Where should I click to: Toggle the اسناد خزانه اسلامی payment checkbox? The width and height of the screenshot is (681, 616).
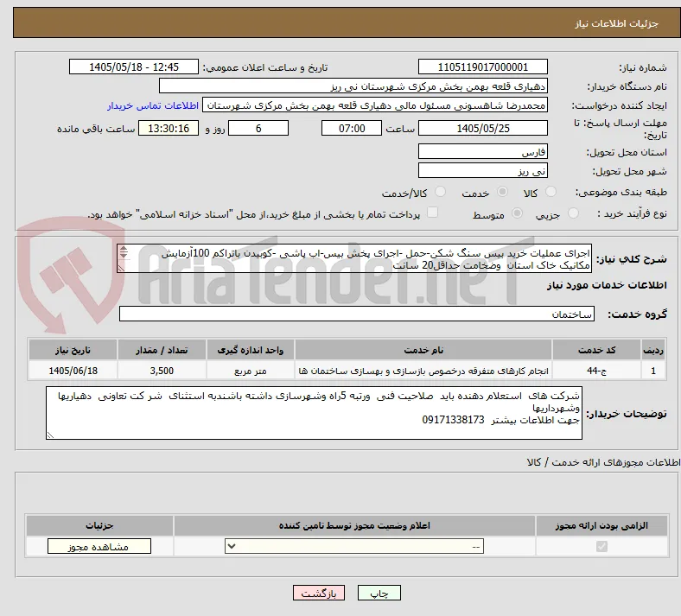click(432, 213)
